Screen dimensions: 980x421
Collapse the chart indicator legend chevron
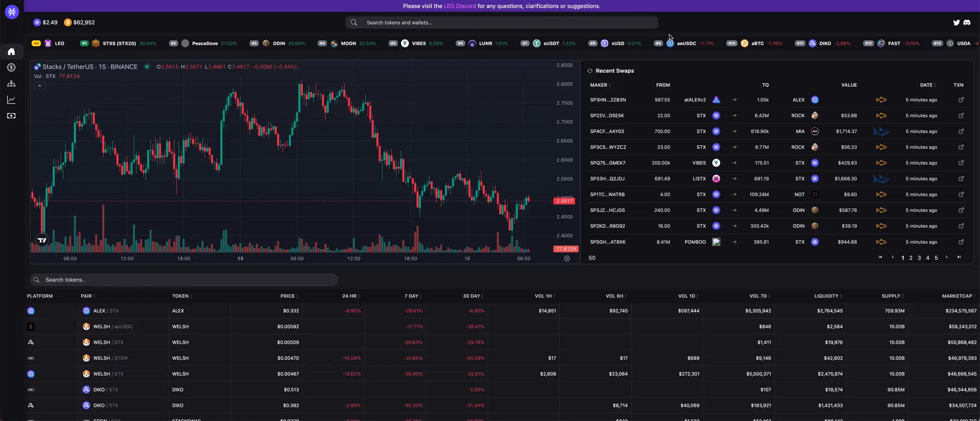(40, 86)
